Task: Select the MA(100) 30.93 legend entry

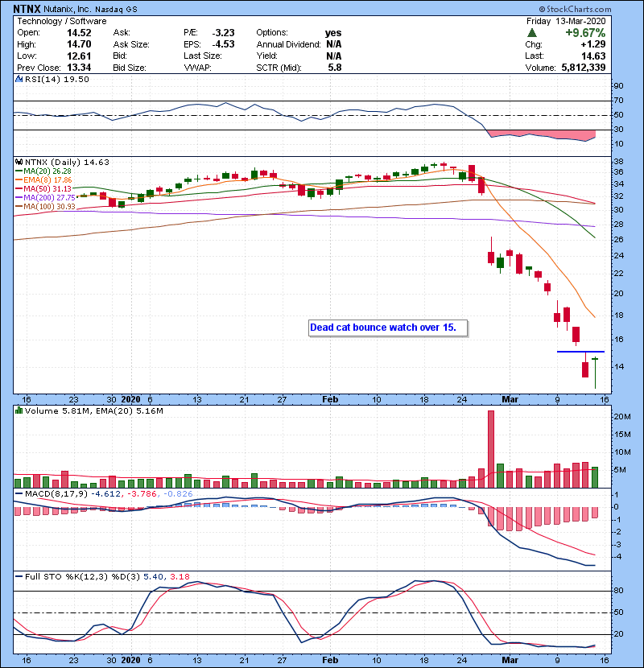Action: 45,207
